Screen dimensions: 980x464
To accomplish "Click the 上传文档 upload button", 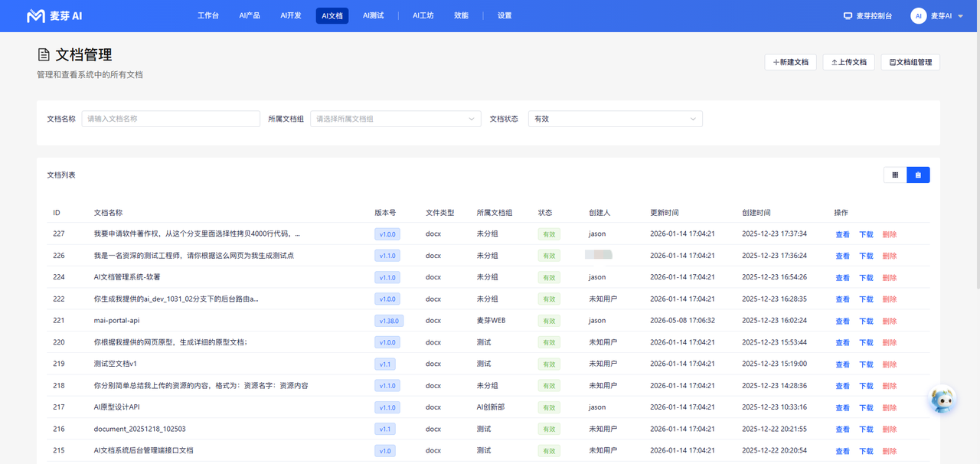I will coord(849,62).
